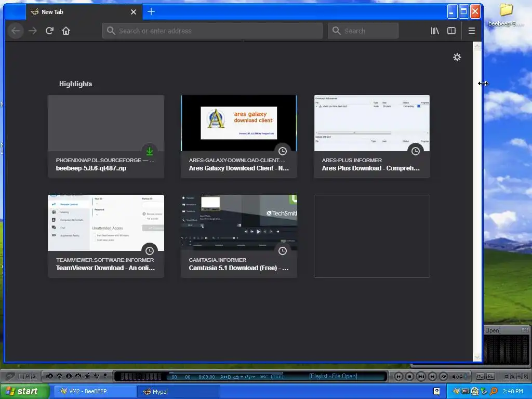Click history clock icon on Ares Galaxy card
Screen dimensions: 532x399
point(283,151)
